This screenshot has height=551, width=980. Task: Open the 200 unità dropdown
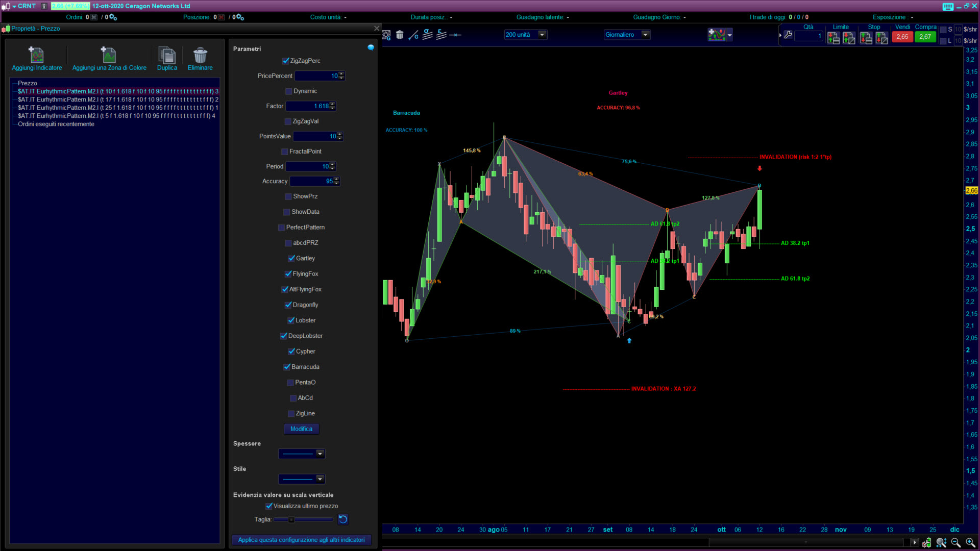click(542, 35)
